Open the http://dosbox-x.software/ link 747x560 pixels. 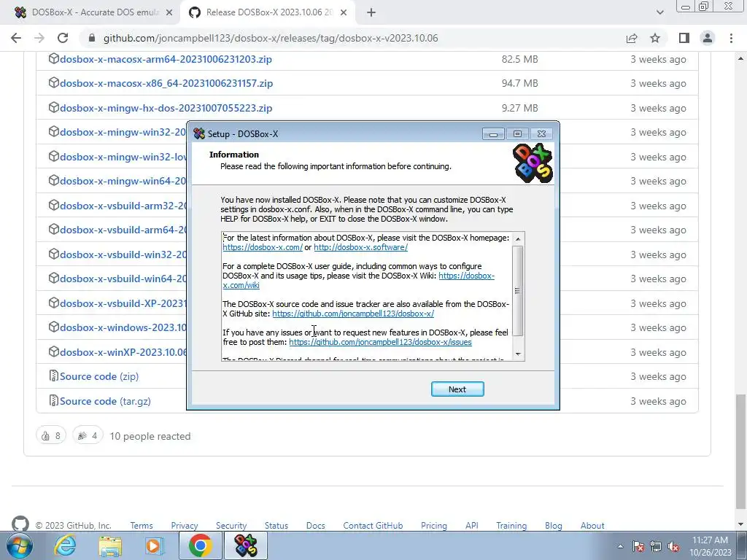tap(360, 247)
